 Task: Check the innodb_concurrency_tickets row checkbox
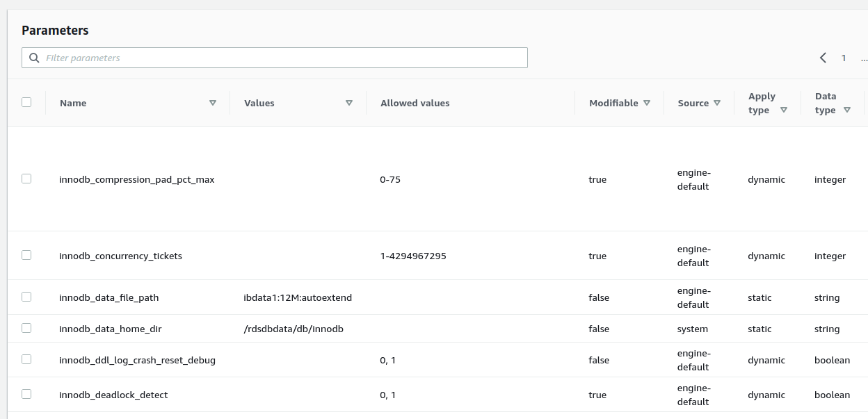coord(26,255)
